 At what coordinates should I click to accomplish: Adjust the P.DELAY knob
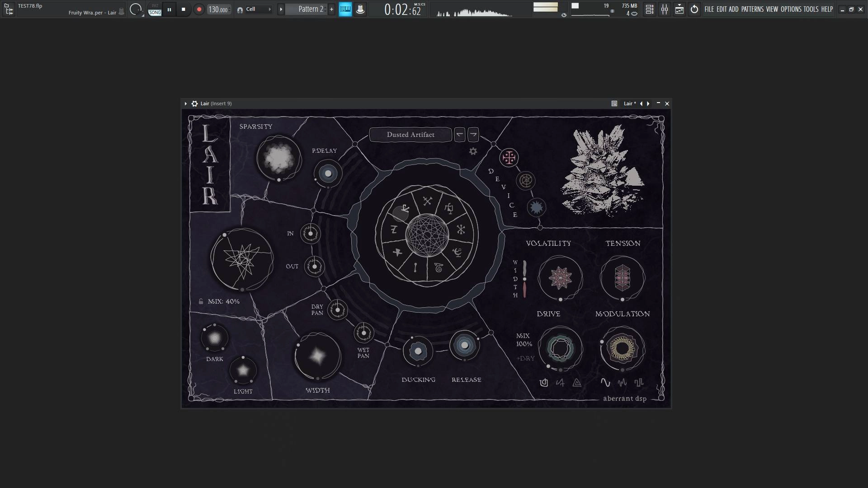click(328, 174)
